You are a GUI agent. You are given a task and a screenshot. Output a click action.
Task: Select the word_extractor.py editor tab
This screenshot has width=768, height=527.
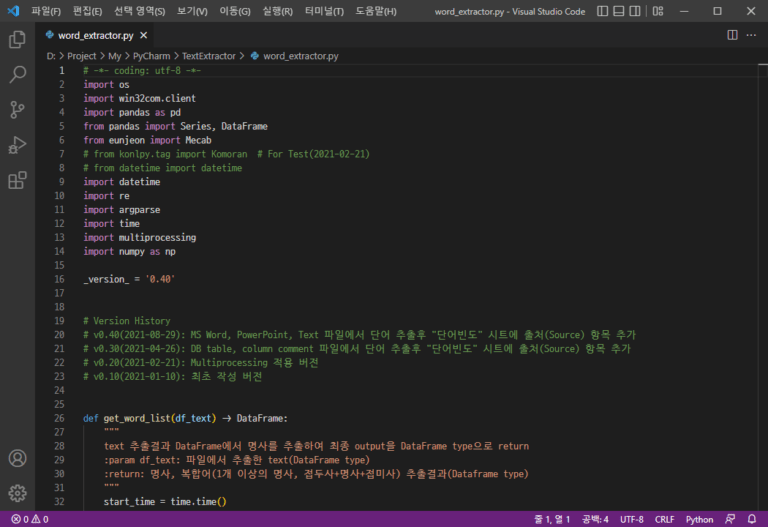point(95,35)
